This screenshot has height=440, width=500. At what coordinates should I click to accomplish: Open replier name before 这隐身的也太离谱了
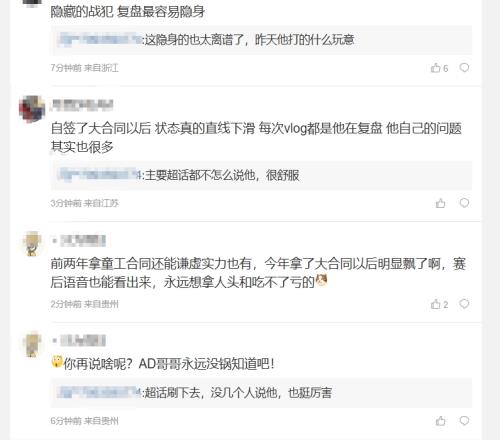100,40
